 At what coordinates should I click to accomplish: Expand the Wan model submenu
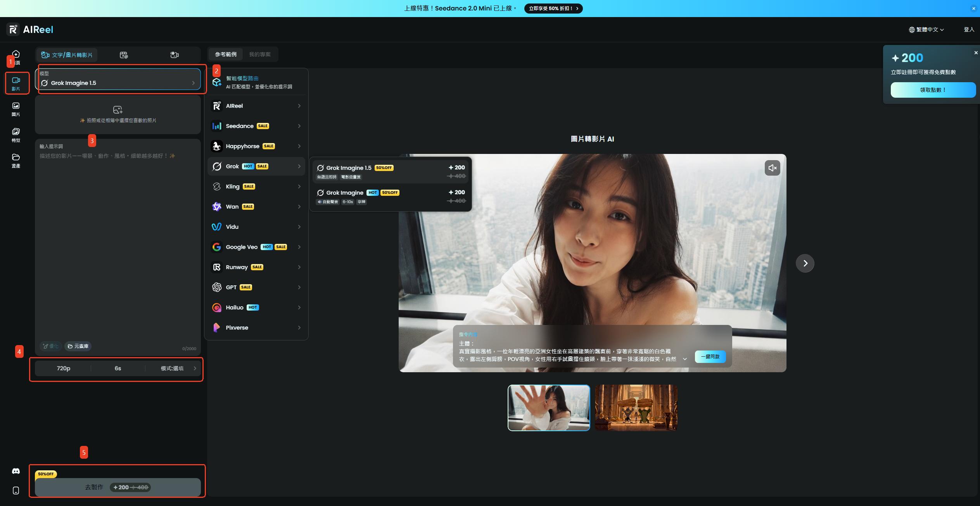coord(257,207)
